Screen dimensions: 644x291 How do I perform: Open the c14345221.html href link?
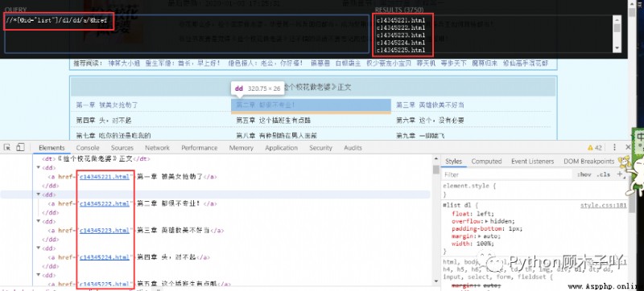click(105, 177)
